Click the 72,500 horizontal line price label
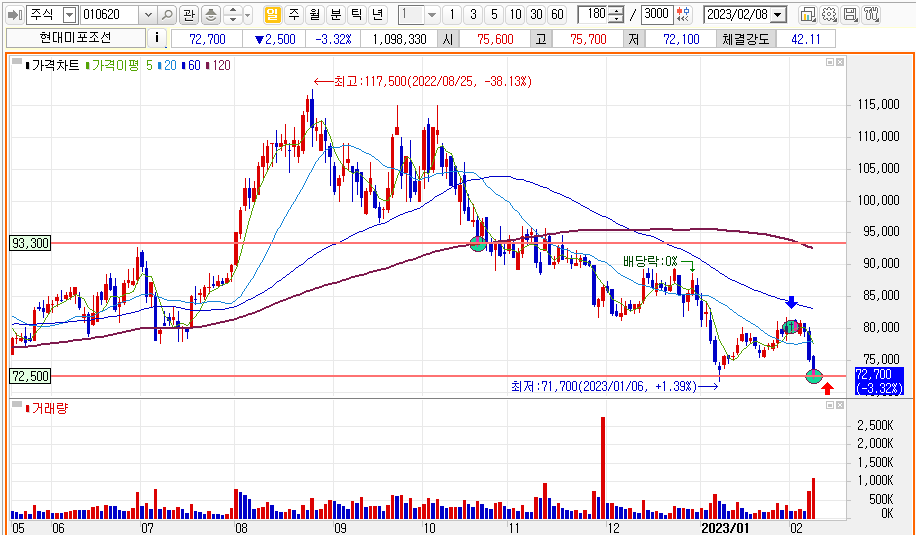916x535 pixels. click(x=30, y=376)
